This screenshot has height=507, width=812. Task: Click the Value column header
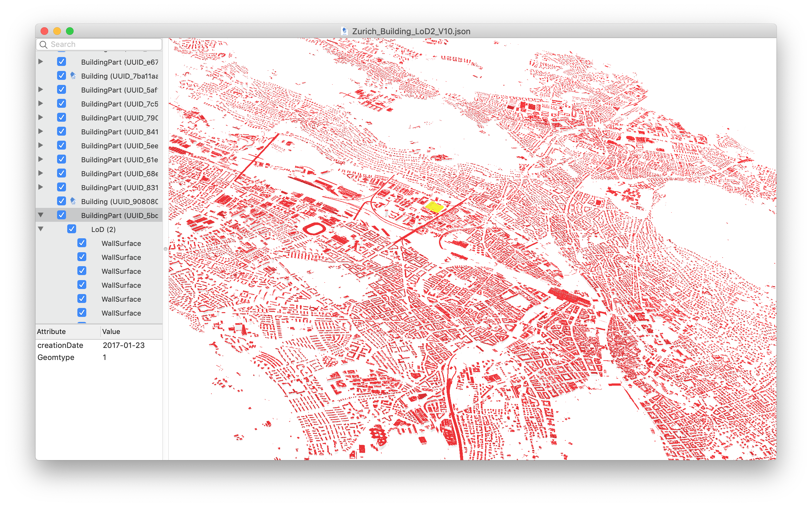111,332
